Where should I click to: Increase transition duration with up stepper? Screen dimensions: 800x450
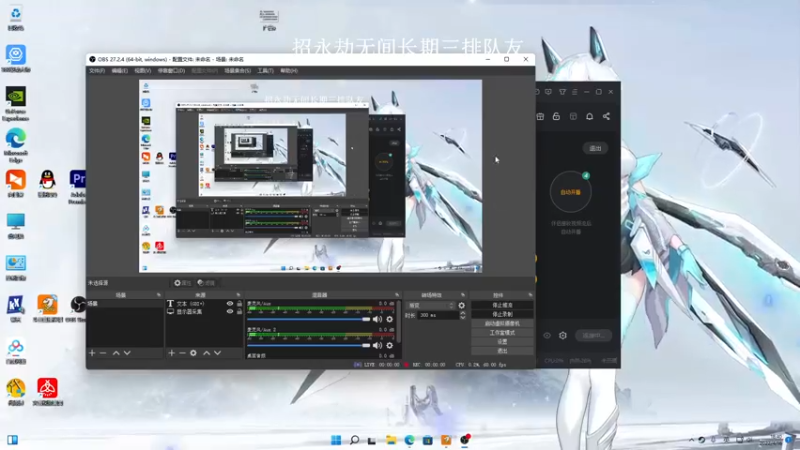point(463,313)
